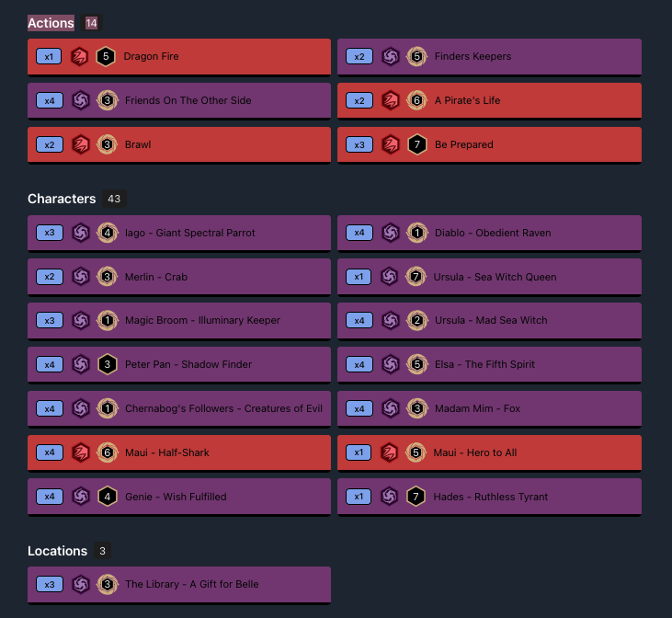
Task: Click the Locations section heading
Action: pos(57,551)
